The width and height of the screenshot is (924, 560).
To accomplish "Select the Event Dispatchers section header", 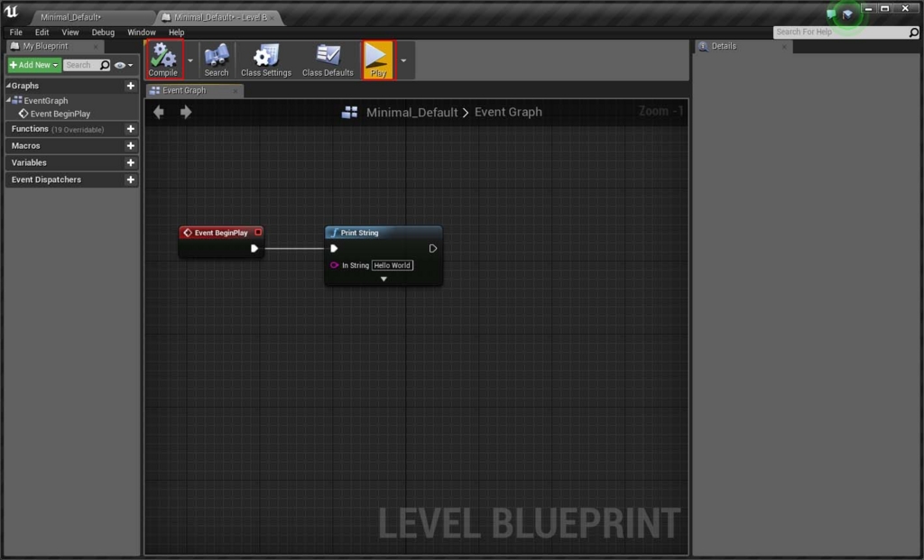I will [x=72, y=180].
